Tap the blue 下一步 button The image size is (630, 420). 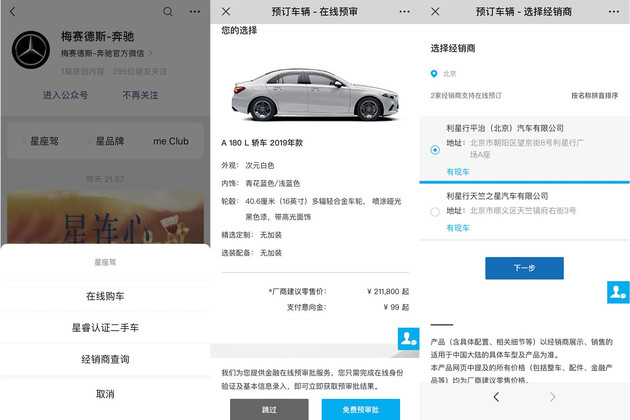coord(524,268)
